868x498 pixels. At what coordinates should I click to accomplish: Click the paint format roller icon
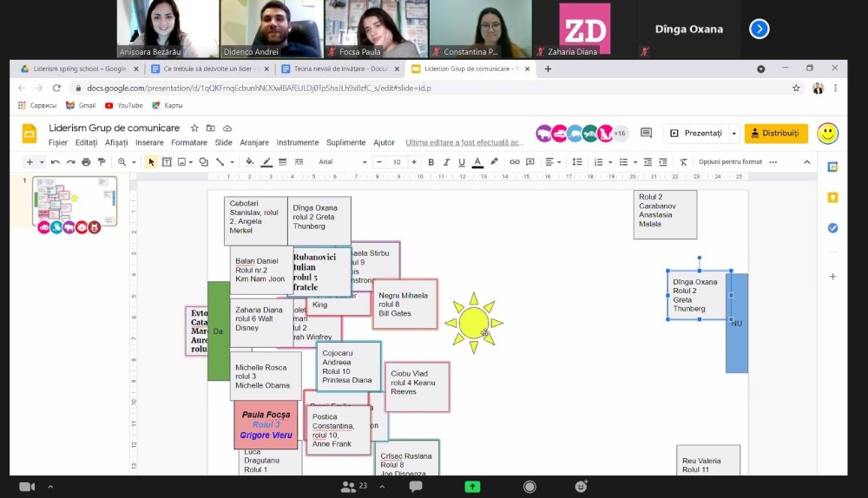[102, 162]
